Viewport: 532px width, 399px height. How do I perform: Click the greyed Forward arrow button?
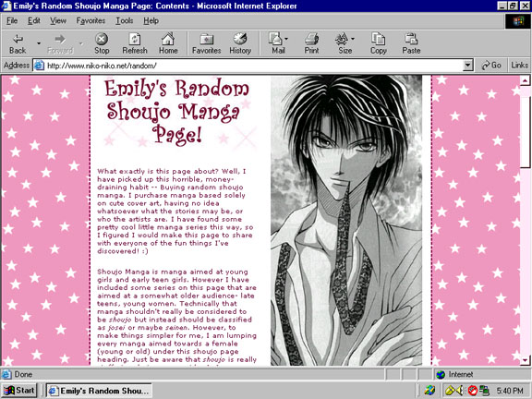point(60,43)
